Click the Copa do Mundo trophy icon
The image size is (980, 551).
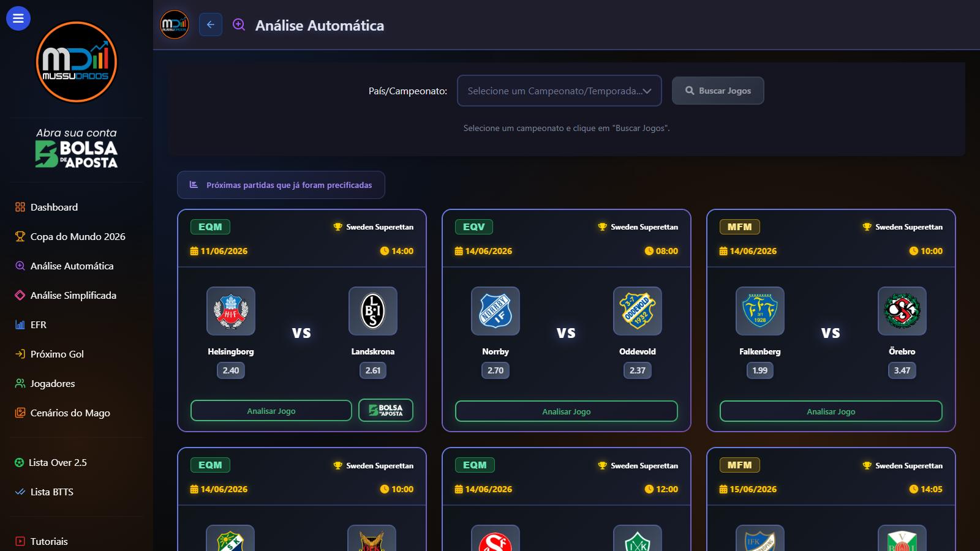click(20, 236)
